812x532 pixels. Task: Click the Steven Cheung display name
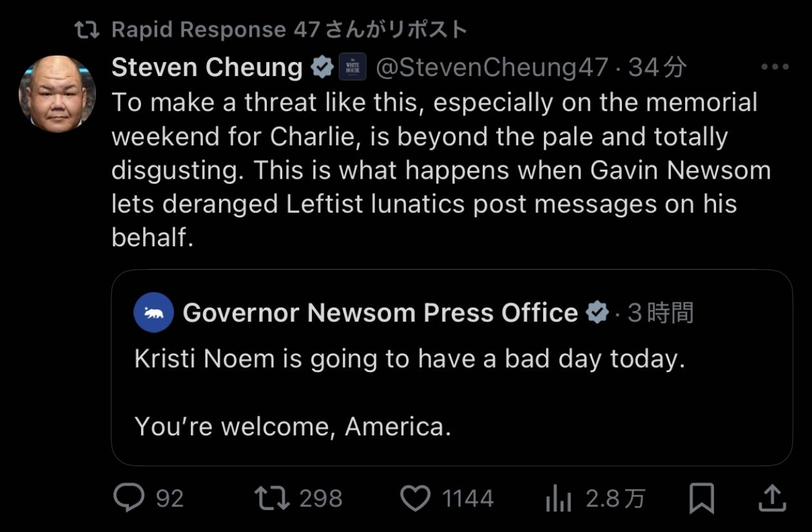pyautogui.click(x=207, y=67)
